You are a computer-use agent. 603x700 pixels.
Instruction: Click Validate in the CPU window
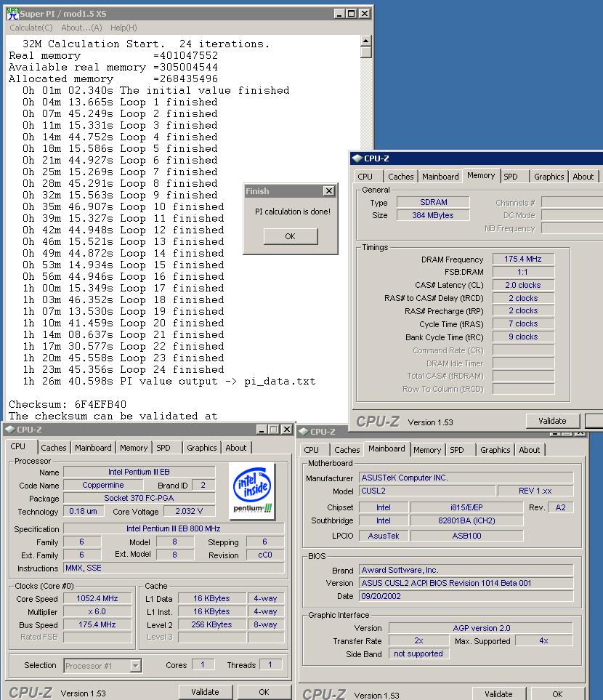click(206, 692)
